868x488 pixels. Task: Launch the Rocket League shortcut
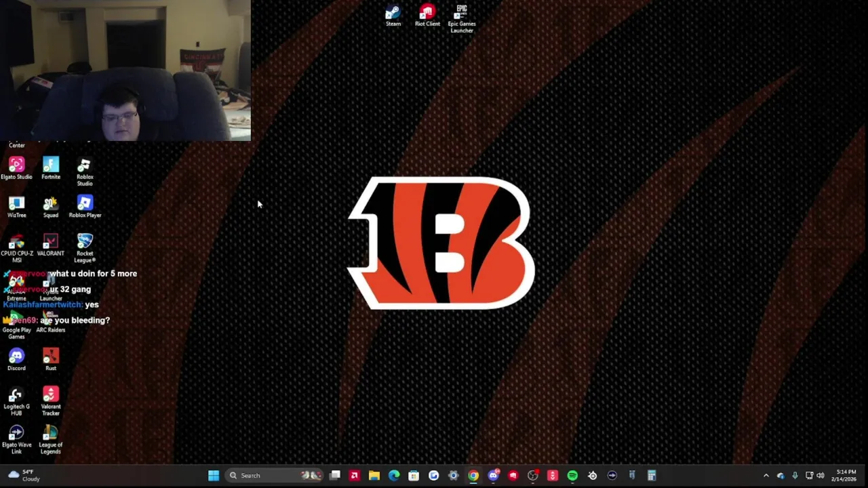(x=85, y=248)
